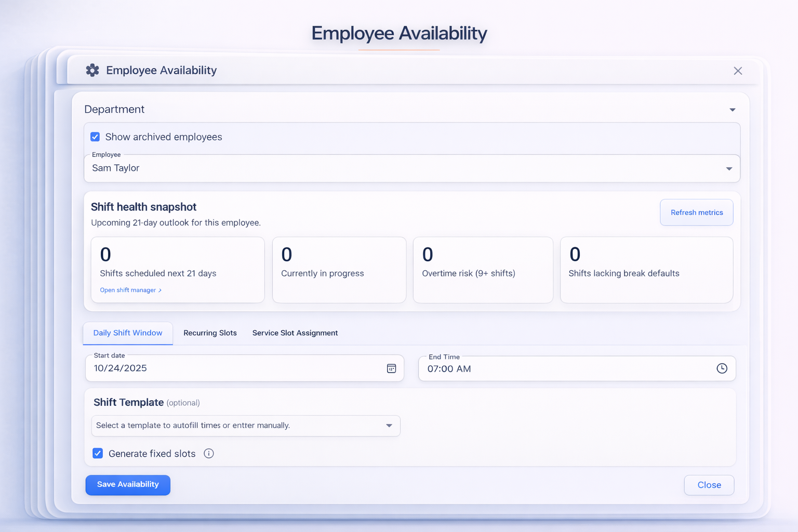Click the End Time field 07:00 AM
The image size is (798, 532).
click(577, 368)
